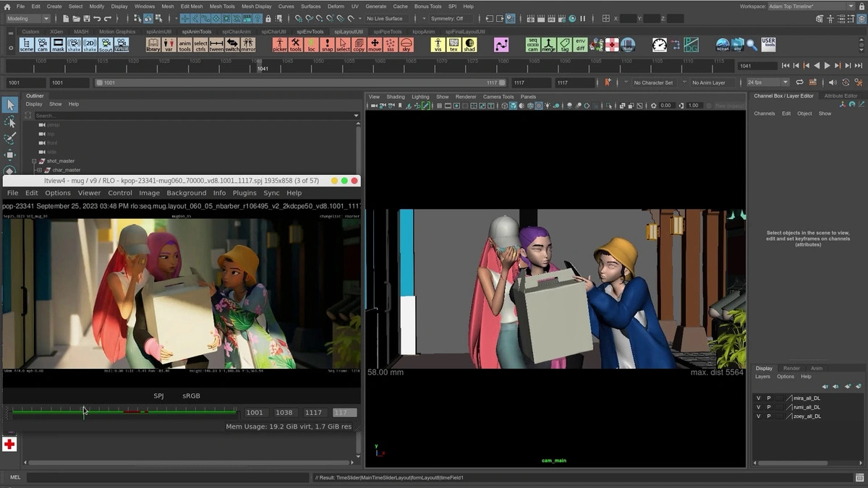Click the env diff shelf icon
868x488 pixels.
580,43
